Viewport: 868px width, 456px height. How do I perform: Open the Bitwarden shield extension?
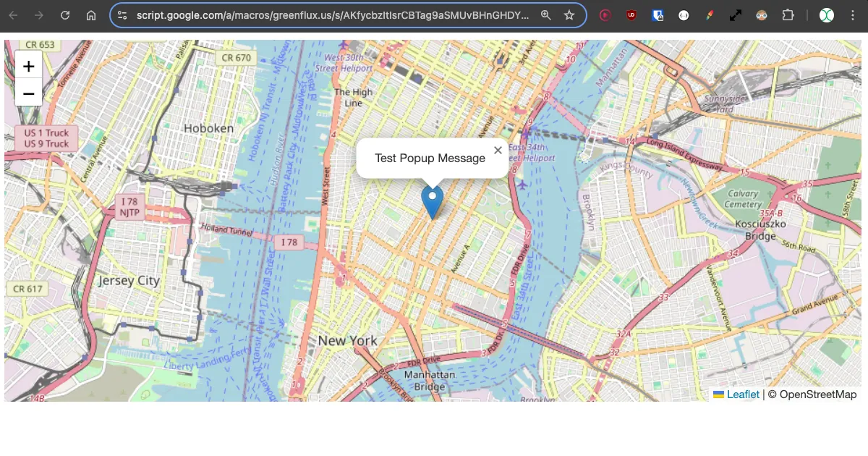[x=658, y=15]
